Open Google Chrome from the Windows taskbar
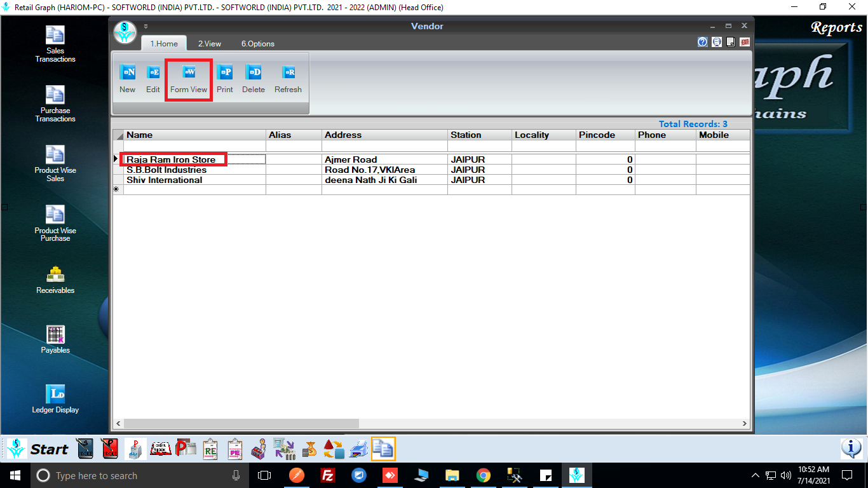The image size is (868, 488). (484, 475)
